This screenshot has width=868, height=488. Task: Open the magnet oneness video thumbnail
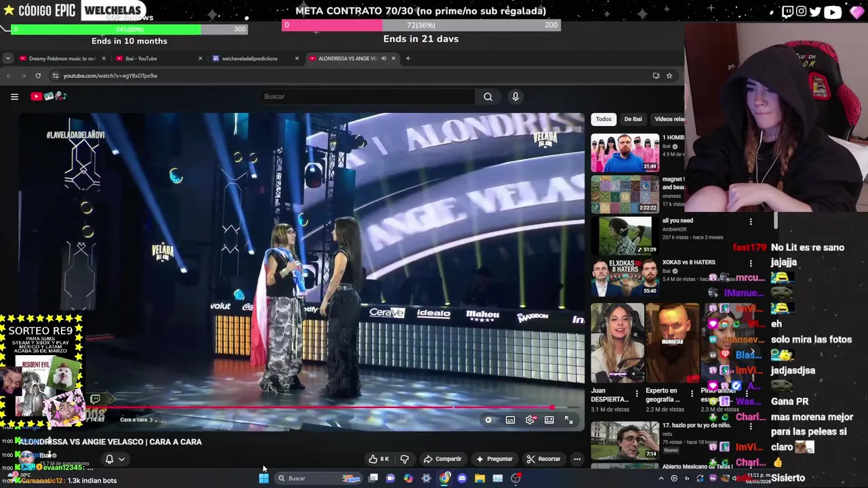coord(625,195)
